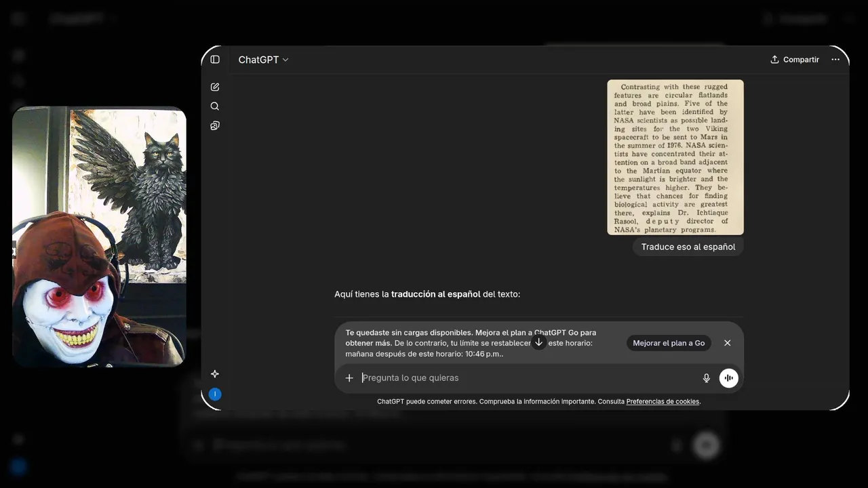This screenshot has width=868, height=488.
Task: Dismiss the limit banner with X
Action: pos(728,343)
